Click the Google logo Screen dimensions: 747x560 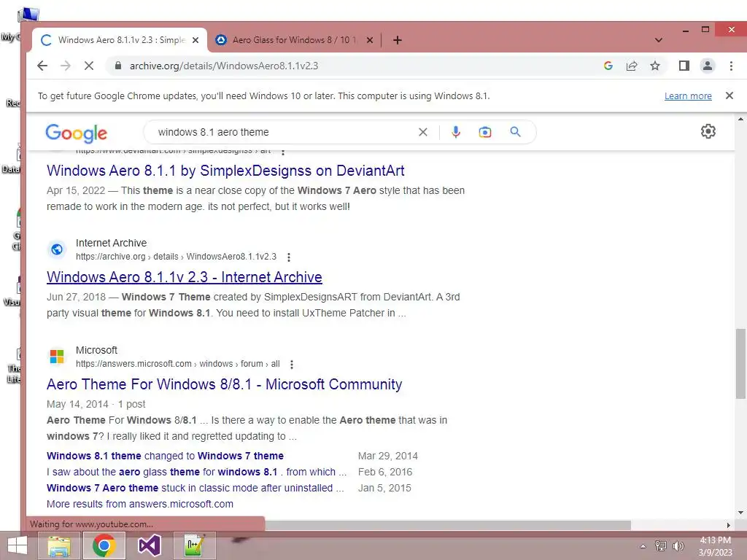76,133
